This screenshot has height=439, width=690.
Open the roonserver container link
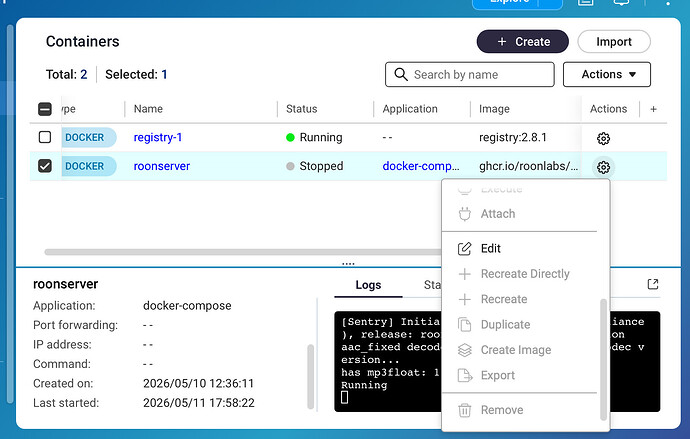tap(161, 166)
